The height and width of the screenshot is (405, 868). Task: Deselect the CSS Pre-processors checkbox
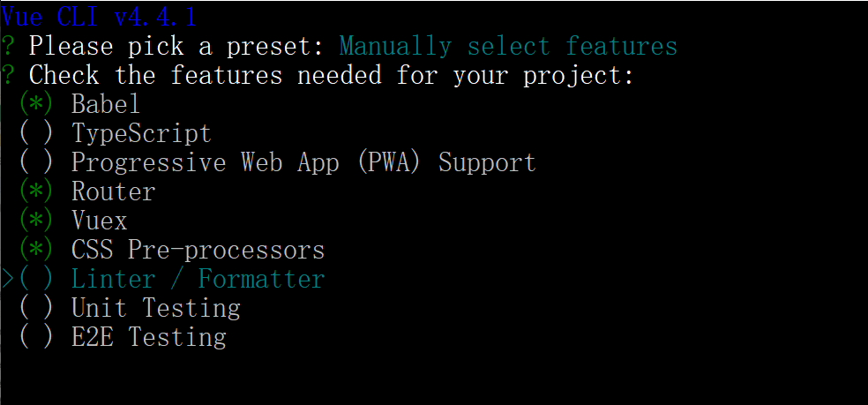coord(35,250)
